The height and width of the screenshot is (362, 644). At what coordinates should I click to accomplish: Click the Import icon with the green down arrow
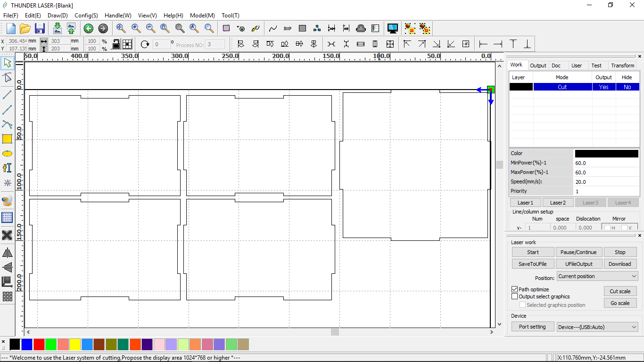click(58, 28)
